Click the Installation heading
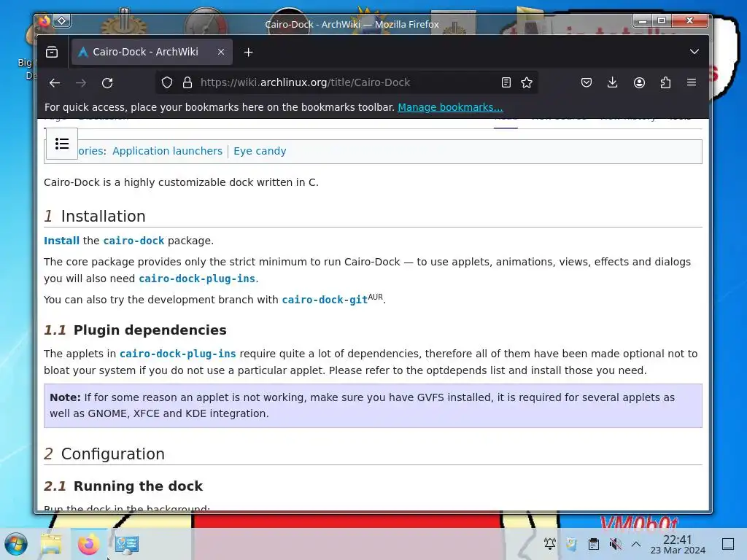This screenshot has width=747, height=560. click(x=103, y=216)
